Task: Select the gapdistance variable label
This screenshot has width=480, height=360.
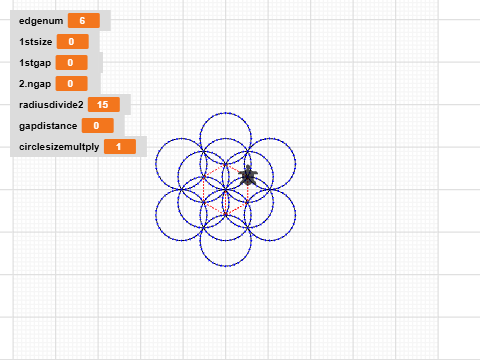Action: coord(48,126)
